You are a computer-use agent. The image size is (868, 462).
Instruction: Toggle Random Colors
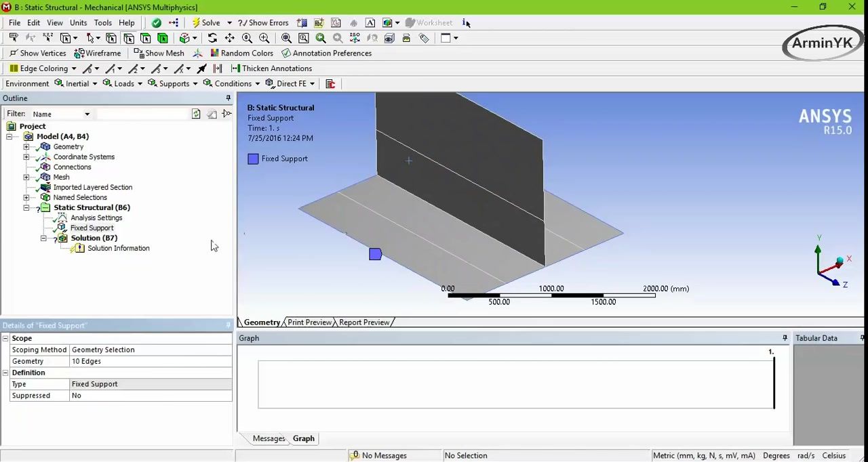click(x=241, y=53)
